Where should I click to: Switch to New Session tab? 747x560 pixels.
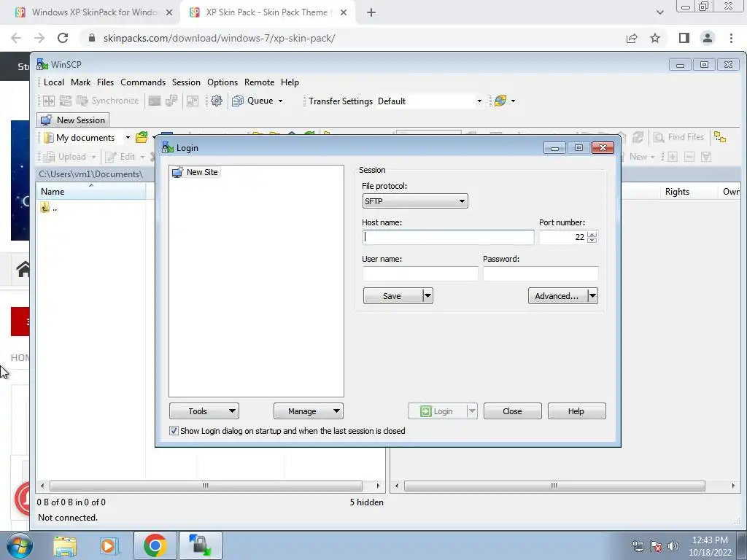pyautogui.click(x=73, y=120)
